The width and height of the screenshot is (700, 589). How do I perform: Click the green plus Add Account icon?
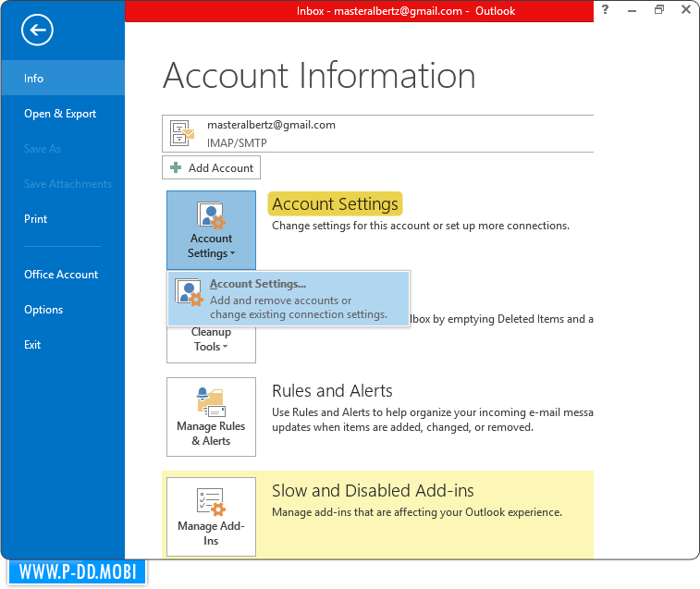[176, 167]
